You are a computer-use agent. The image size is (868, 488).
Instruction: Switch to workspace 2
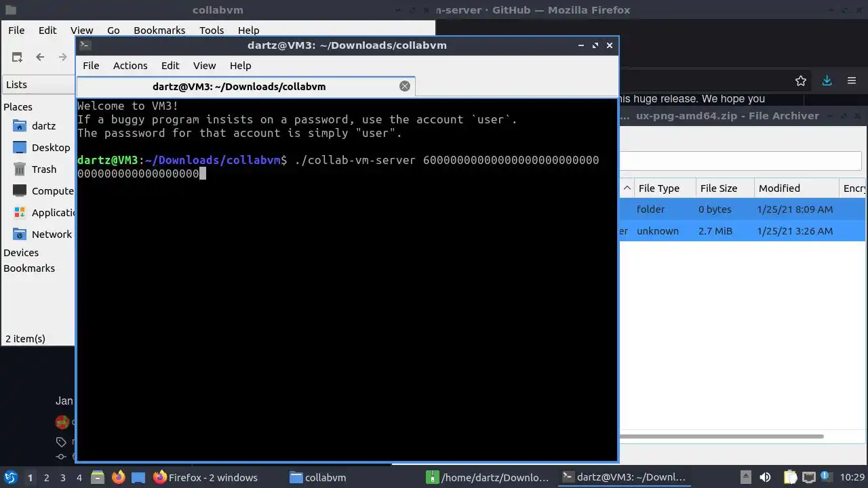(46, 478)
